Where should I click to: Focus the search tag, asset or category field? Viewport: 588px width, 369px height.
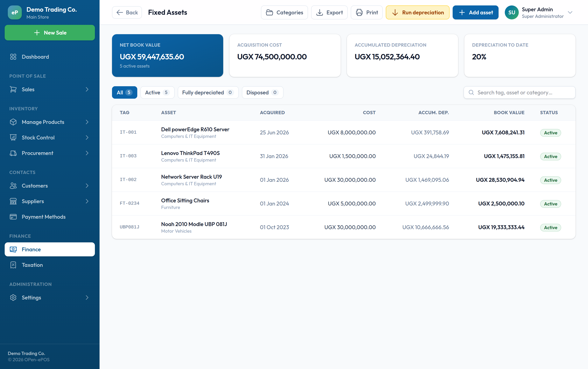519,92
